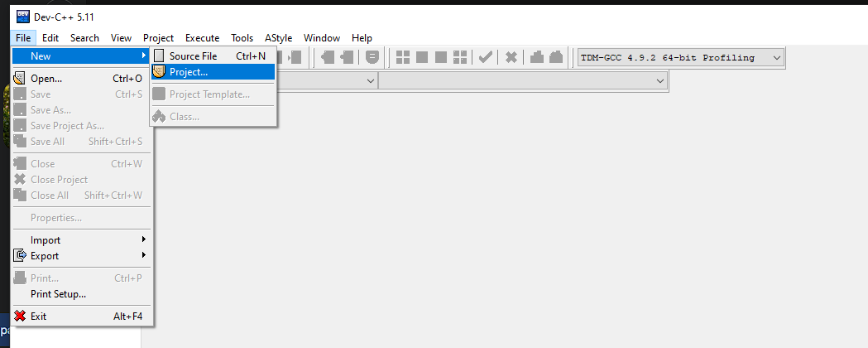Click the Compile & Run toolbar icon
Screen dimensions: 868x348
[x=441, y=57]
